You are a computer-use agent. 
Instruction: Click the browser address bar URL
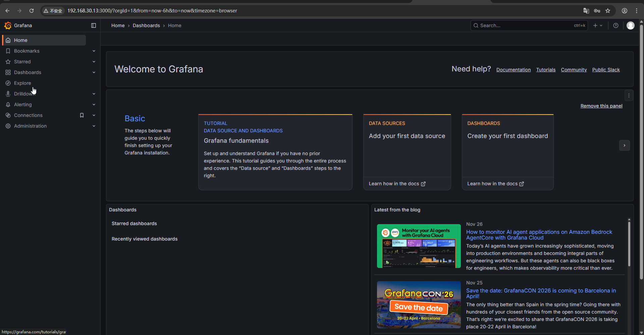tap(152, 11)
